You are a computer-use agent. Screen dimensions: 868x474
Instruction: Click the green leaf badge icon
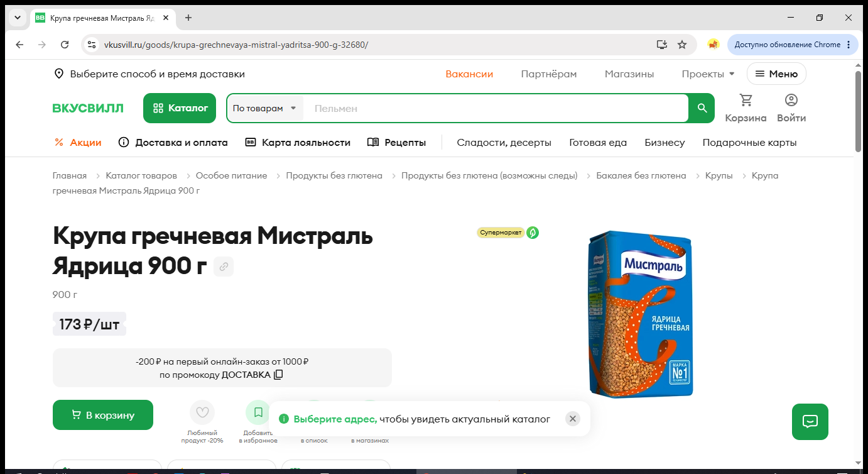533,233
